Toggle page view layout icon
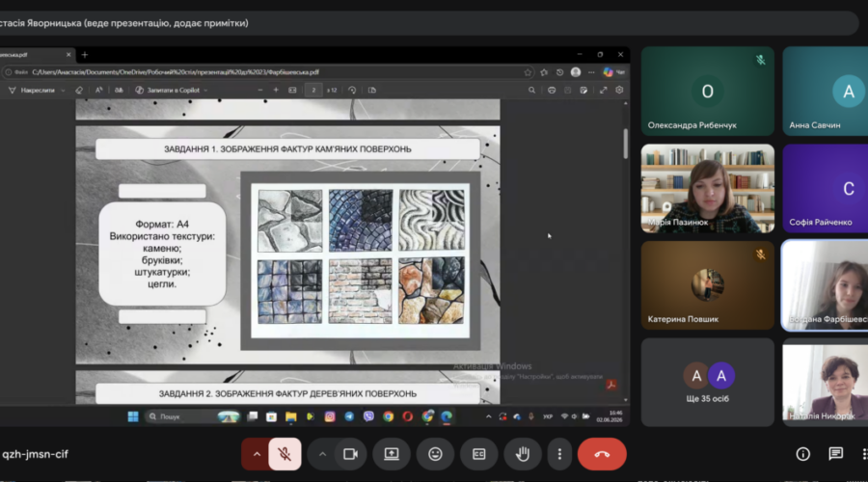The height and width of the screenshot is (482, 868). pyautogui.click(x=372, y=91)
